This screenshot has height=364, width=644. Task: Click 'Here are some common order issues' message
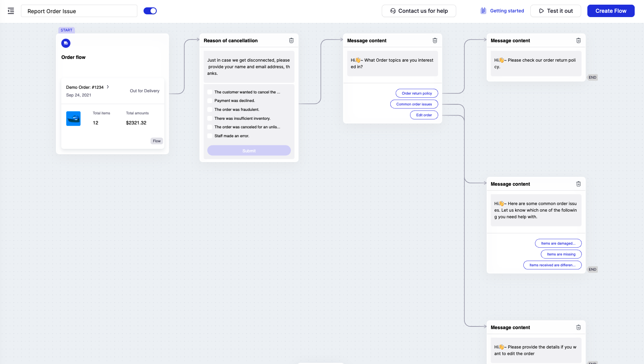(535, 210)
